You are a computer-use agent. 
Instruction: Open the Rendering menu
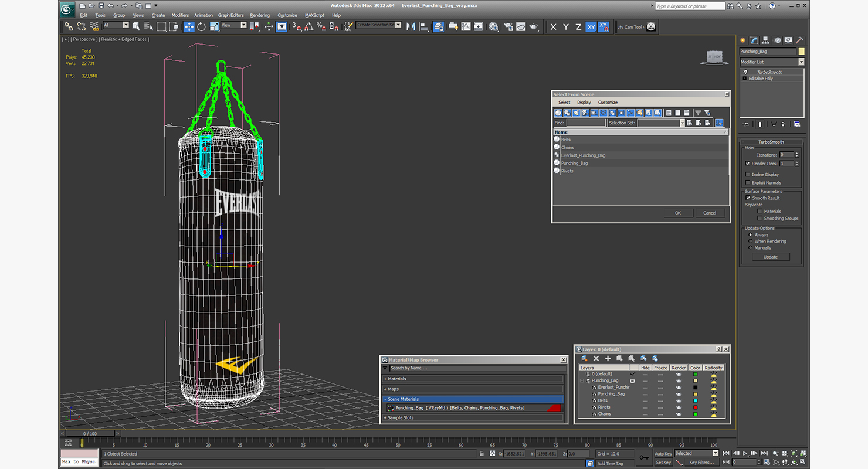tap(260, 15)
